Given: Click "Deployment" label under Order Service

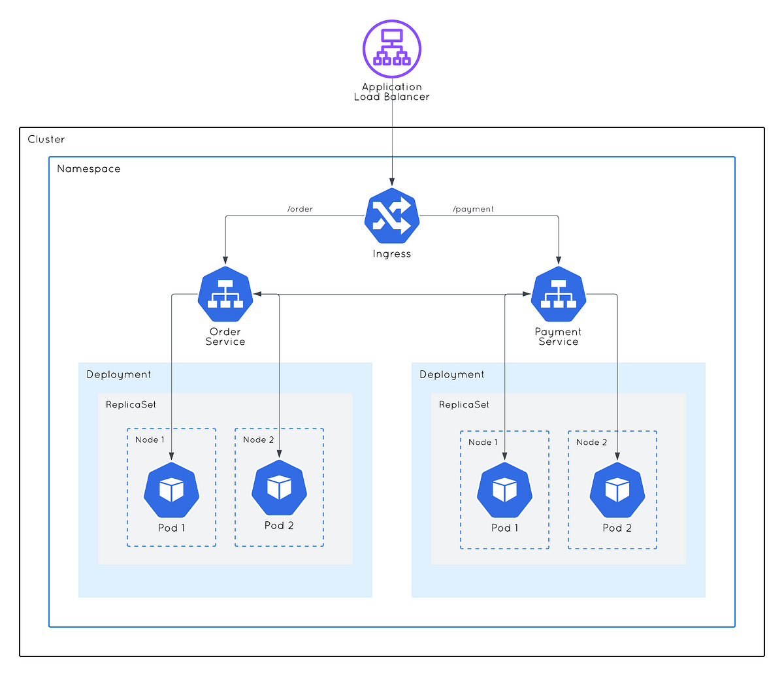Looking at the screenshot, I should 119,375.
